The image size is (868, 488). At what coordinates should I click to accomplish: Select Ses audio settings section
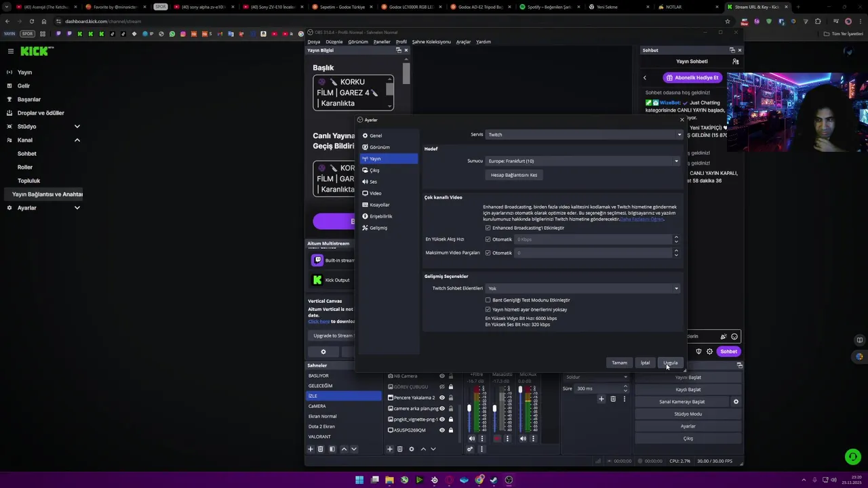[389, 182]
